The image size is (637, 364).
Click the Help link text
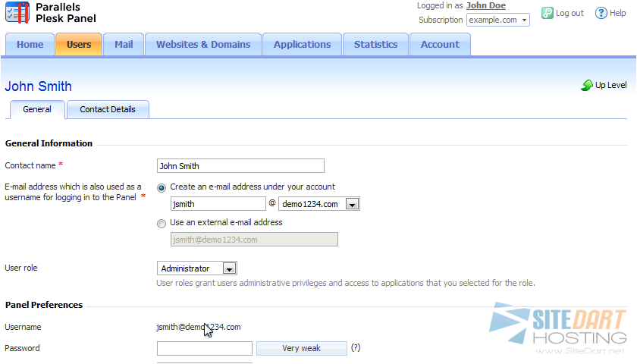click(x=617, y=13)
